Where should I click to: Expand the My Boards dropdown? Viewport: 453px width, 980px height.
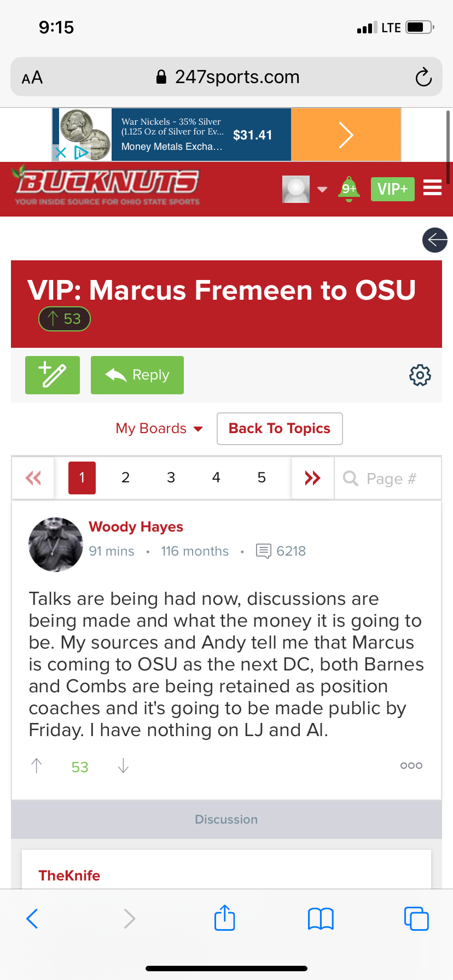[x=159, y=429]
